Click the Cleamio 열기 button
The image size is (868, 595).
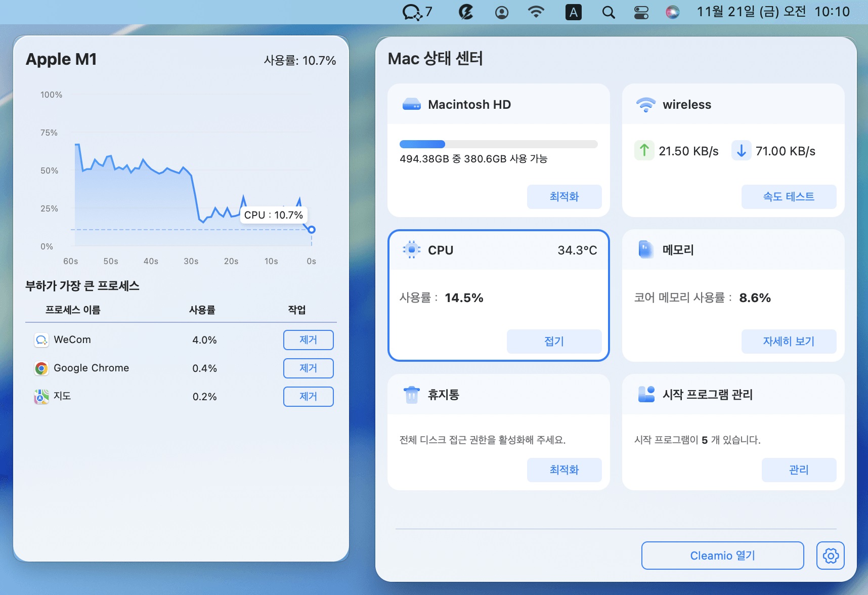click(722, 555)
